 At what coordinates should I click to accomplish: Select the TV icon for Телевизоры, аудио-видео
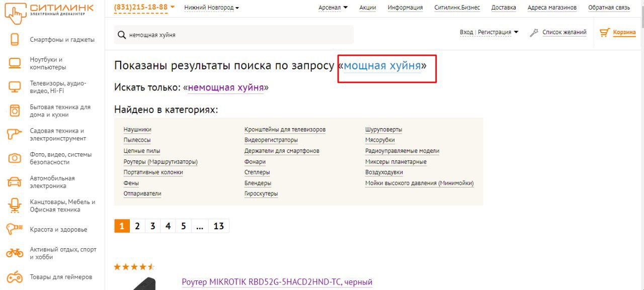coord(15,87)
